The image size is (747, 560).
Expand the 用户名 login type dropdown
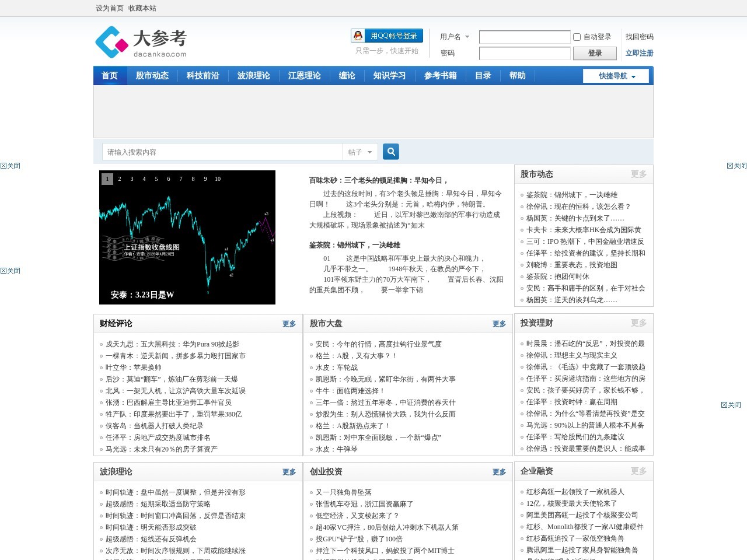click(455, 37)
